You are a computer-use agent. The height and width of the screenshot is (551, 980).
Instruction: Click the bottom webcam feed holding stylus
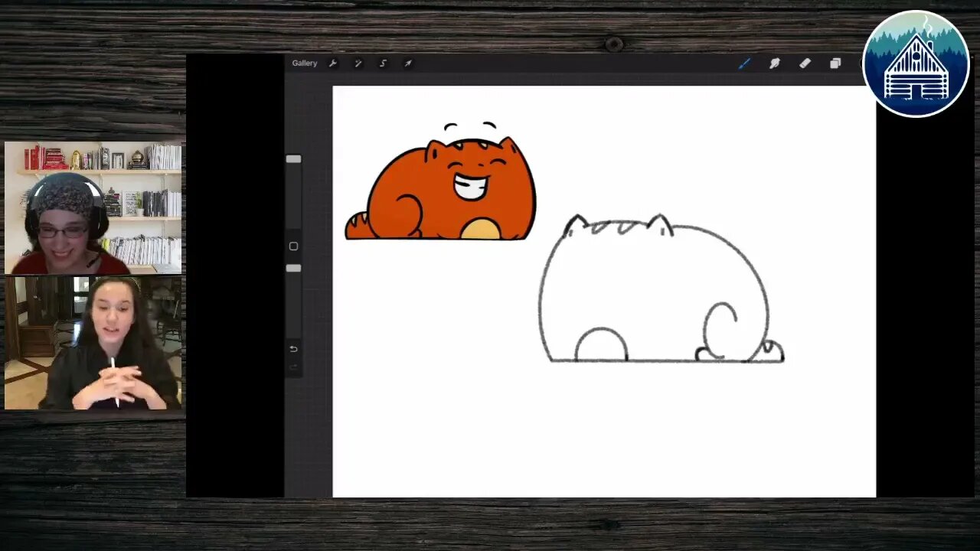click(x=93, y=343)
